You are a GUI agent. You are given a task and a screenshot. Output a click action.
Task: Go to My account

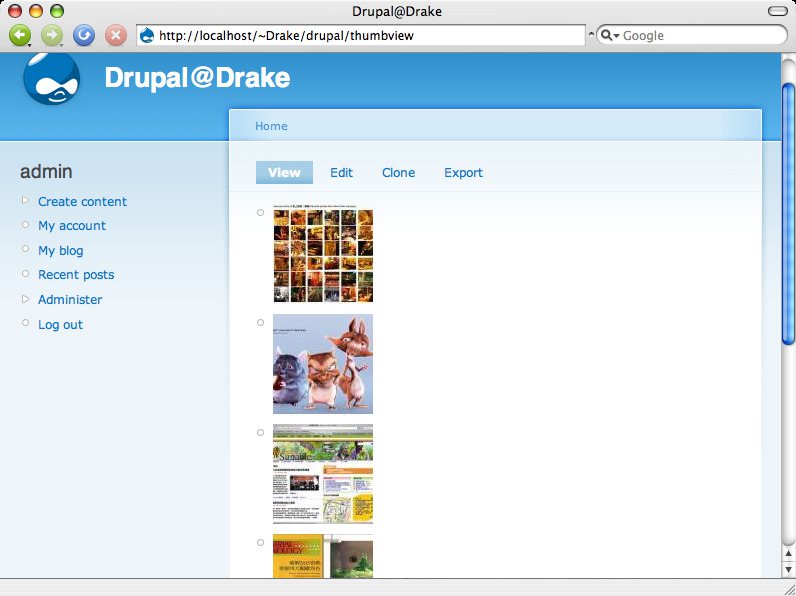[x=72, y=225]
